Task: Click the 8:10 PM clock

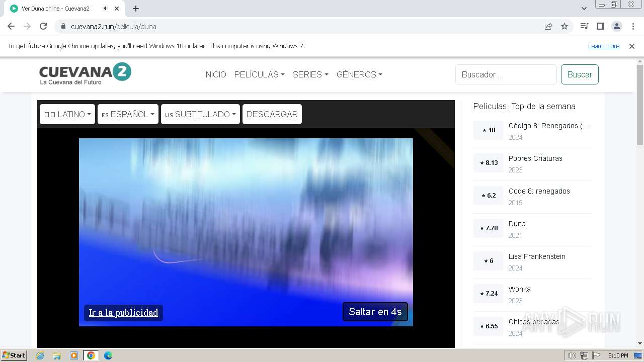Action: click(618, 355)
